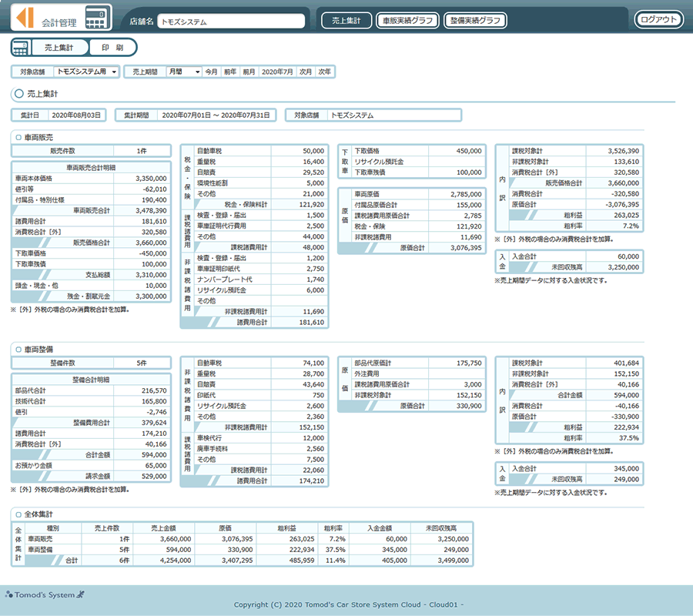Click the 集計期間 date range value
The image size is (693, 616).
coord(216,115)
